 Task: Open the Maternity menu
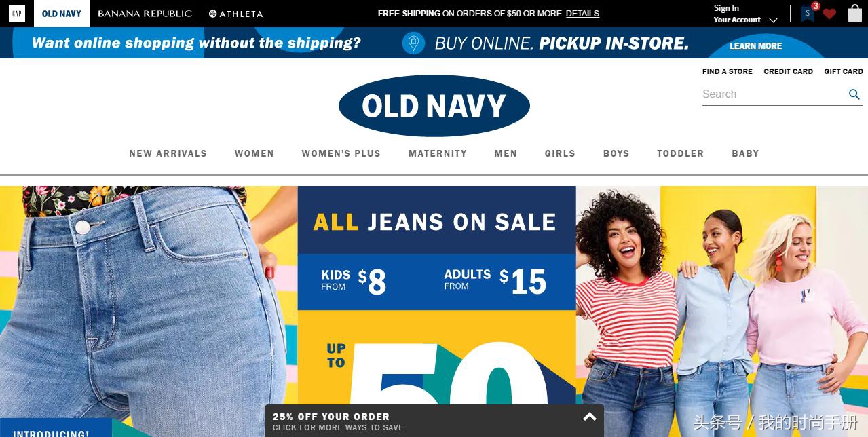(x=438, y=153)
